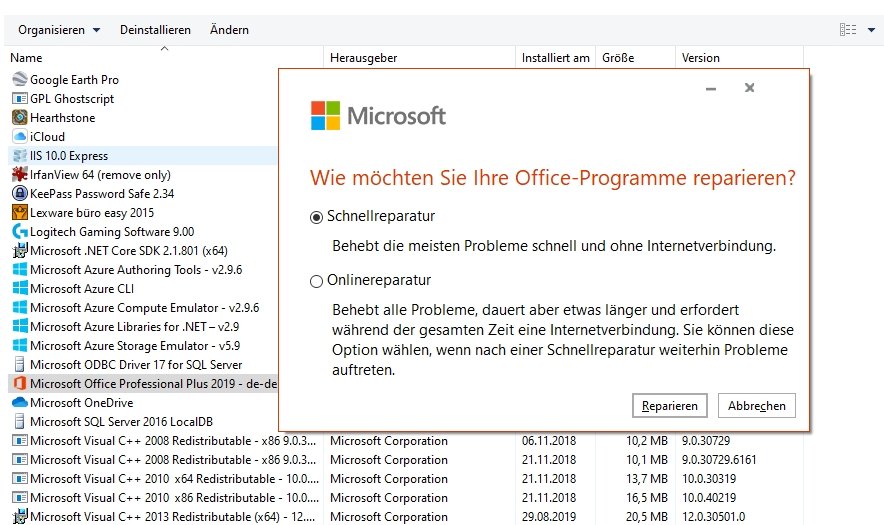884x525 pixels.
Task: Click the 29.08.2019 install date cell
Action: tap(549, 517)
